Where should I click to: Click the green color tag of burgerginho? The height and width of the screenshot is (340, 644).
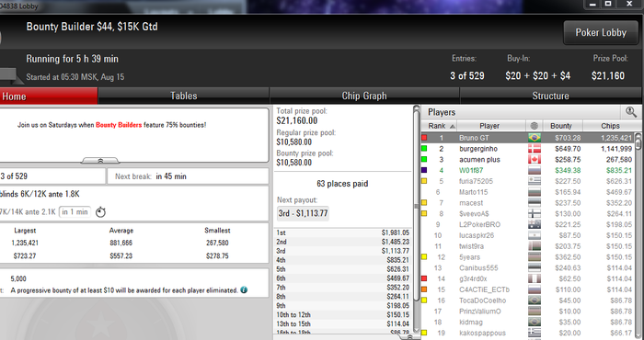coord(424,149)
